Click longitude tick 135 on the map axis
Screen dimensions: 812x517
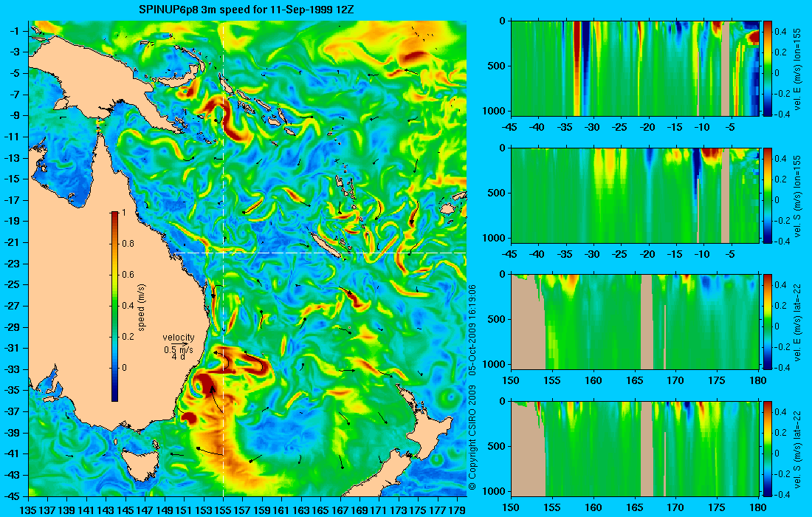[x=27, y=510]
